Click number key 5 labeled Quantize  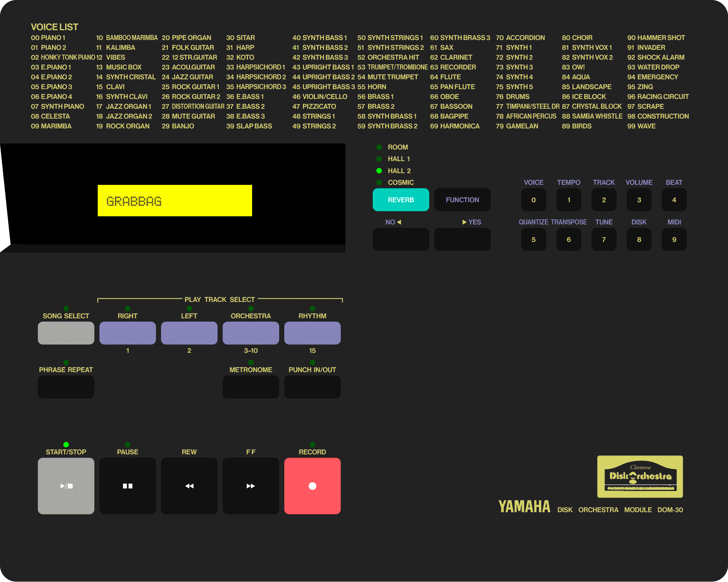(x=534, y=239)
